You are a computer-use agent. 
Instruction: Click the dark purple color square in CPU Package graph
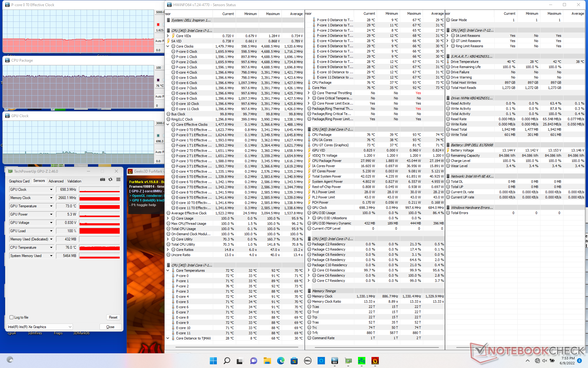[158, 80]
